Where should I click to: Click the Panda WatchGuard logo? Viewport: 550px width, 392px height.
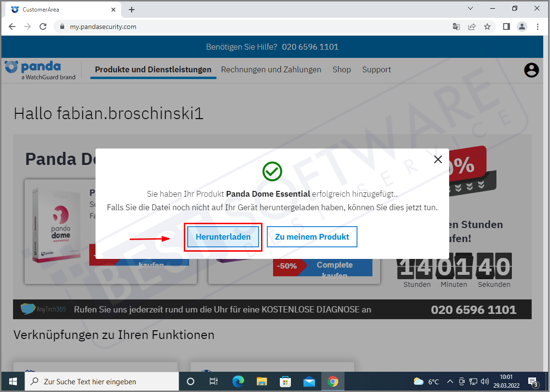41,70
